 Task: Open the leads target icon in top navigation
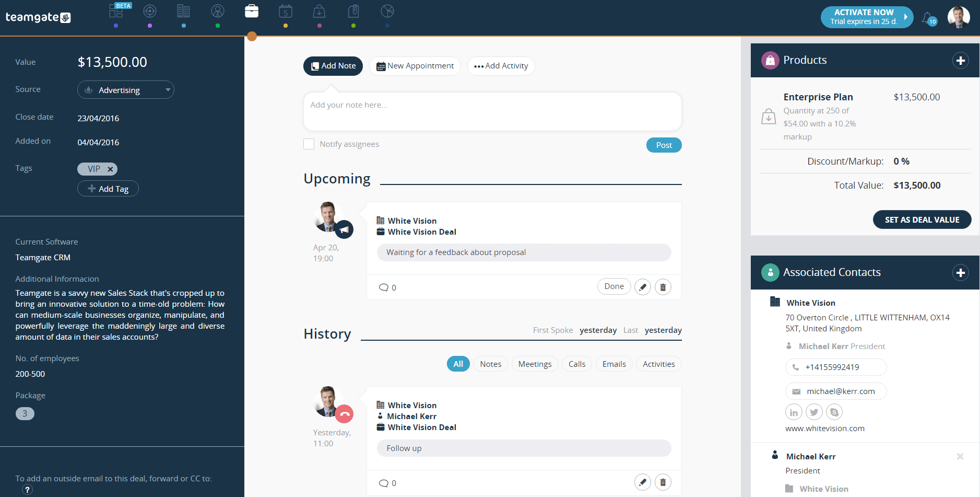coord(150,11)
